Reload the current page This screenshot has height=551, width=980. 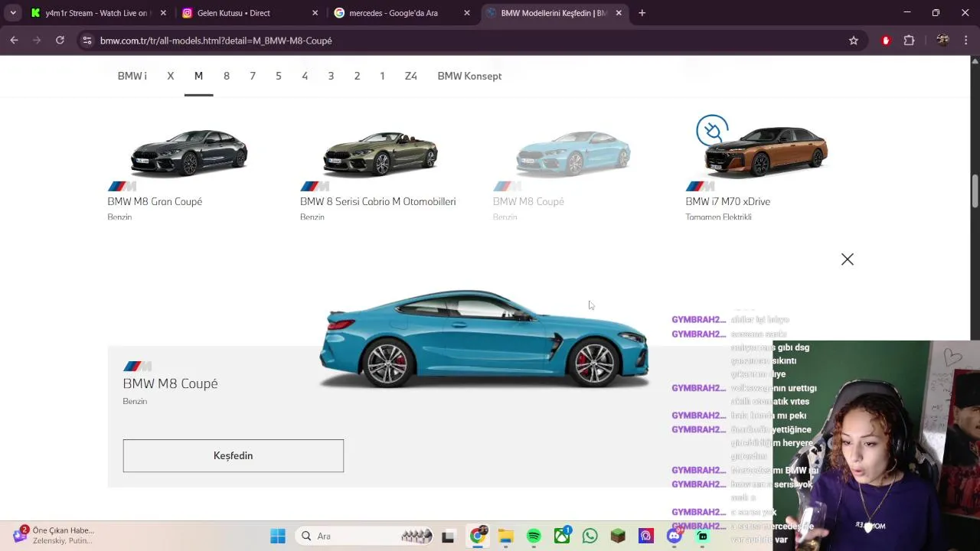pyautogui.click(x=60, y=41)
